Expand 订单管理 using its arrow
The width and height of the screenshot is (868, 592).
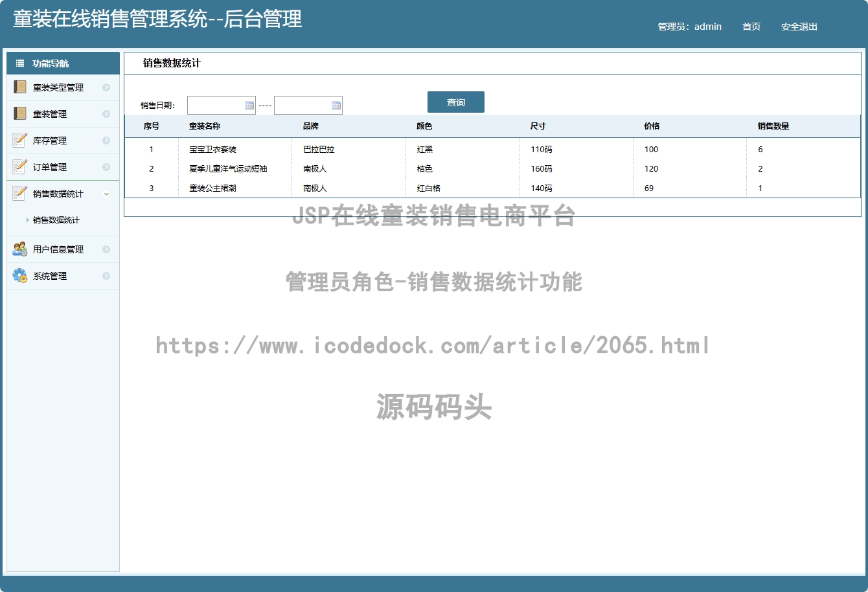(106, 167)
